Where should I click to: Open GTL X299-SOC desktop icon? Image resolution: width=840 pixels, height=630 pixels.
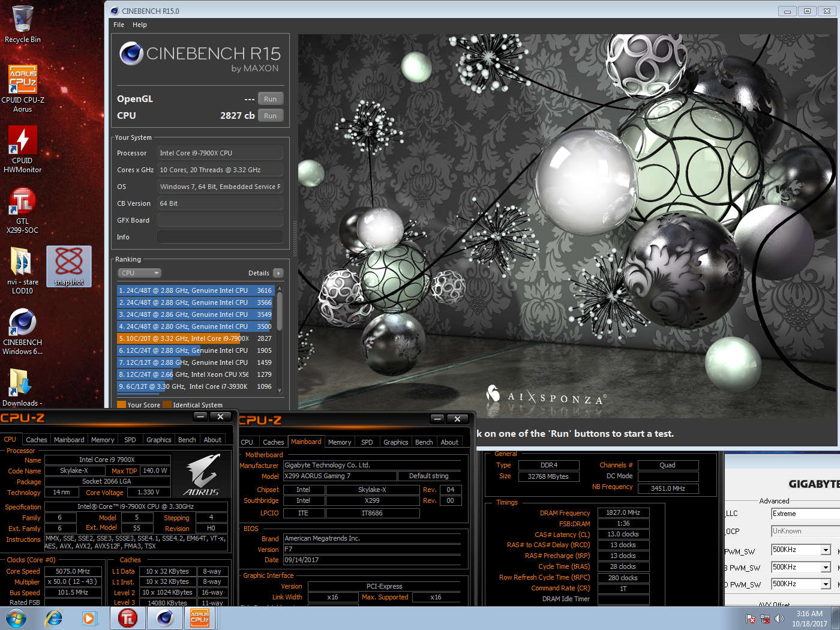coord(23,210)
